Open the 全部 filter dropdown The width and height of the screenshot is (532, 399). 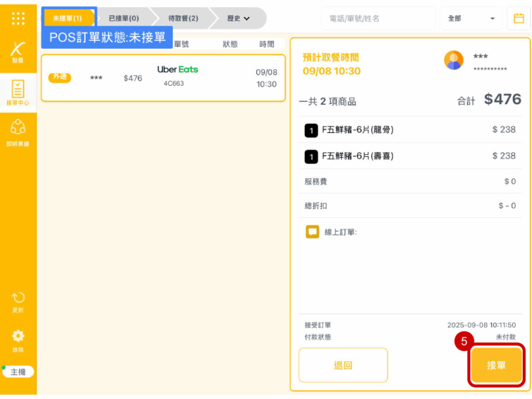471,18
